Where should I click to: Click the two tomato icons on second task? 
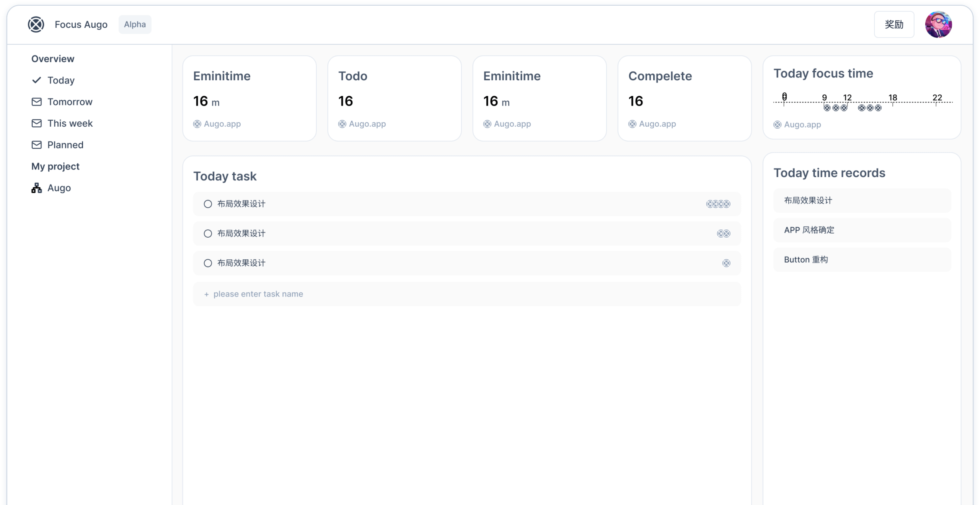point(724,234)
